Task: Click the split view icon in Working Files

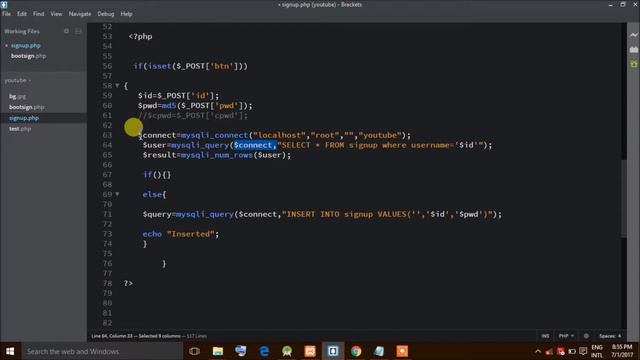Action: (78, 31)
